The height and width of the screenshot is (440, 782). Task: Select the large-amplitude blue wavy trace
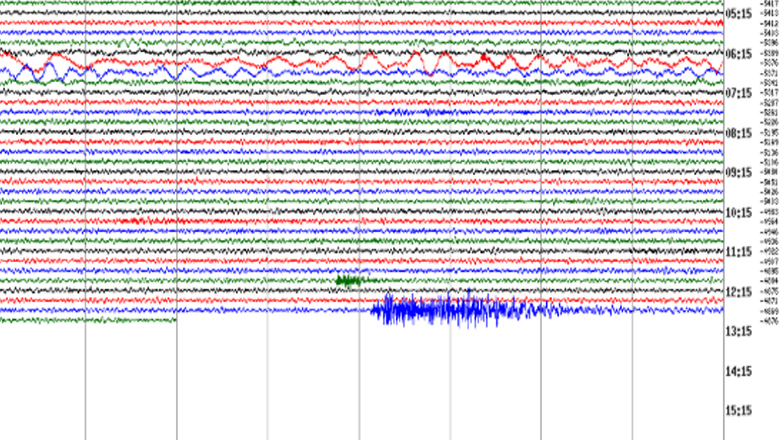pos(300,73)
